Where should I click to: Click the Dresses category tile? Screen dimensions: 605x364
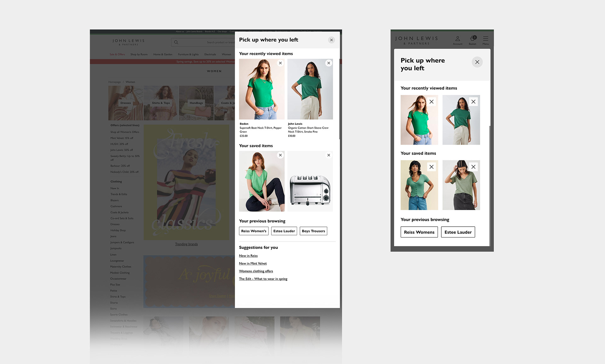click(126, 103)
